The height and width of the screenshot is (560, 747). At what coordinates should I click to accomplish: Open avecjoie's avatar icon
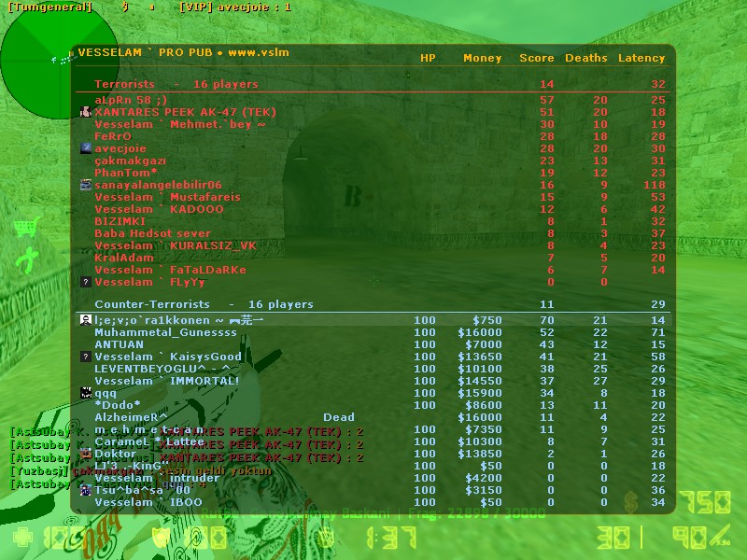tap(86, 148)
